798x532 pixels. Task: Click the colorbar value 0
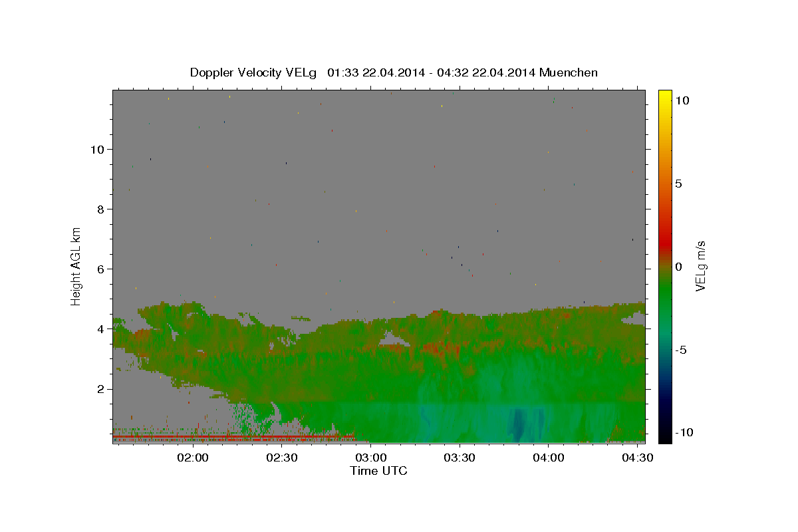tap(678, 266)
